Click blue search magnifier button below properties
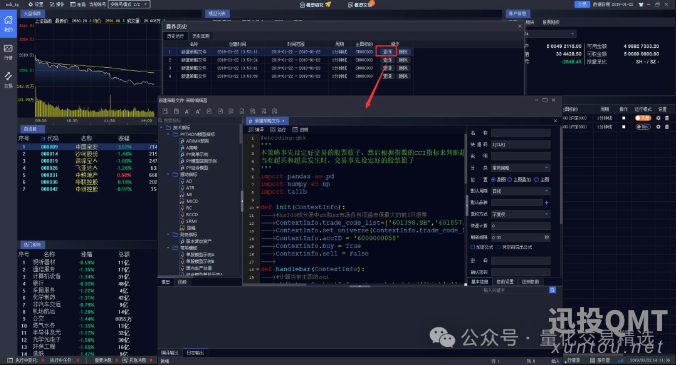678x366 pixels. click(552, 290)
